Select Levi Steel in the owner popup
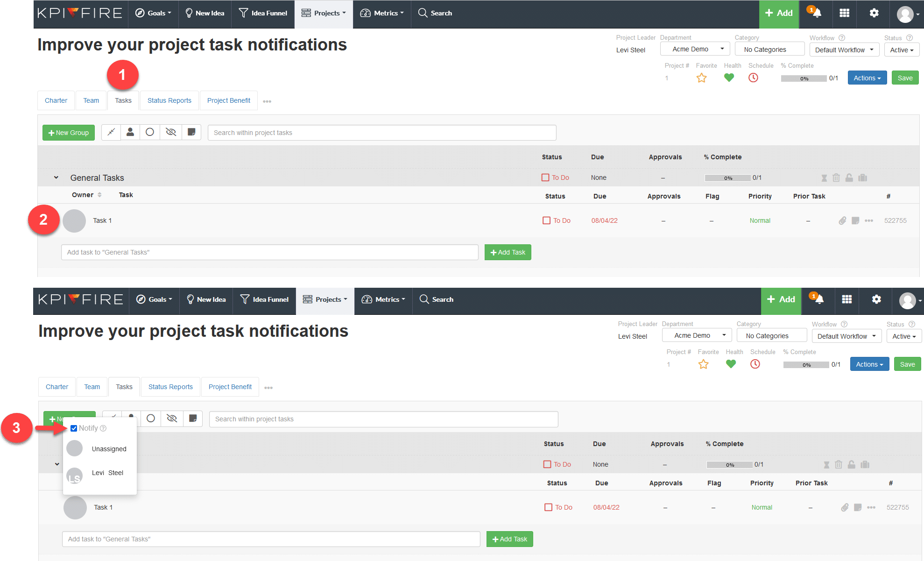 [x=107, y=473]
